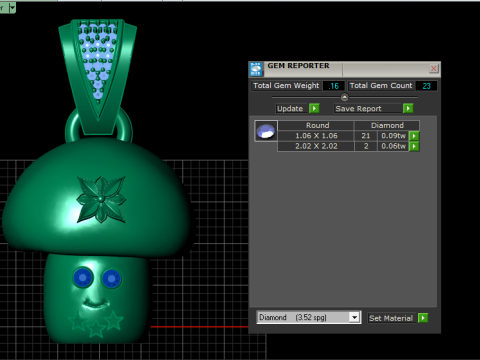Click the green arrow next to Update
The image size is (480, 360).
tap(314, 108)
